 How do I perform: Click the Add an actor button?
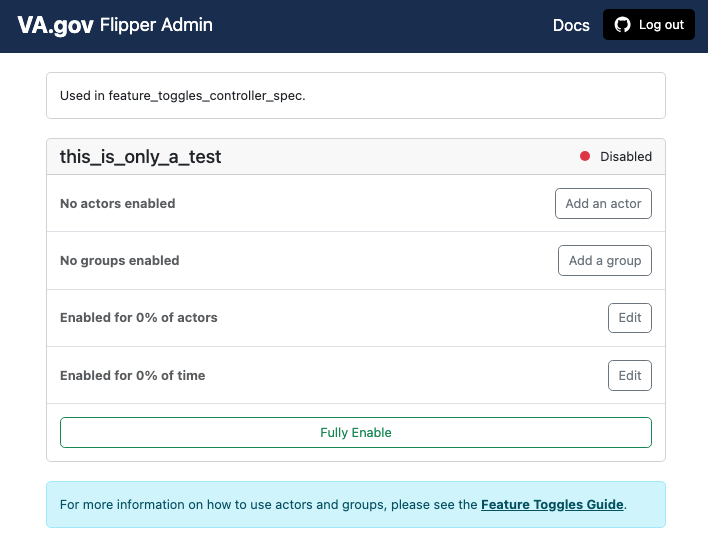[603, 204]
